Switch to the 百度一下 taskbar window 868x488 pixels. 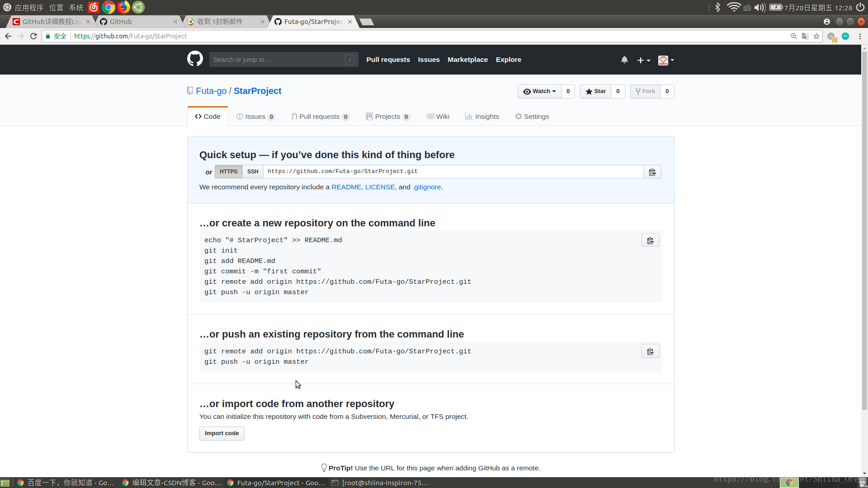[x=66, y=483]
